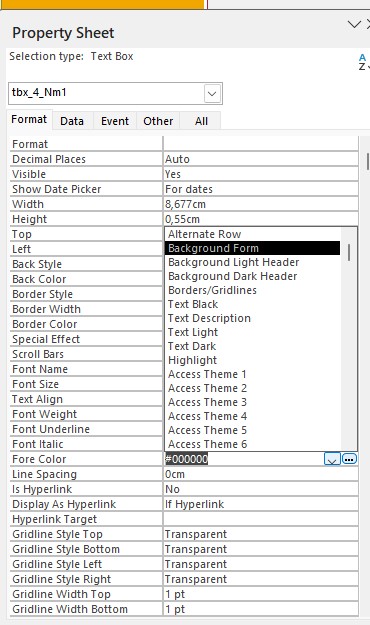Viewport: 370px width, 625px height.
Task: Select the Font Size property label
Action: [35, 384]
